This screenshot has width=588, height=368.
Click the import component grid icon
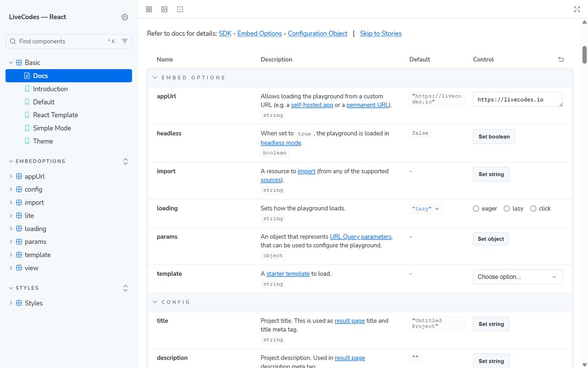click(x=19, y=203)
